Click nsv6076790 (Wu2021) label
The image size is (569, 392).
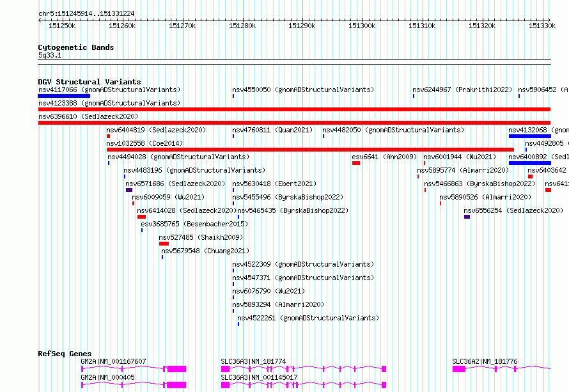(269, 291)
